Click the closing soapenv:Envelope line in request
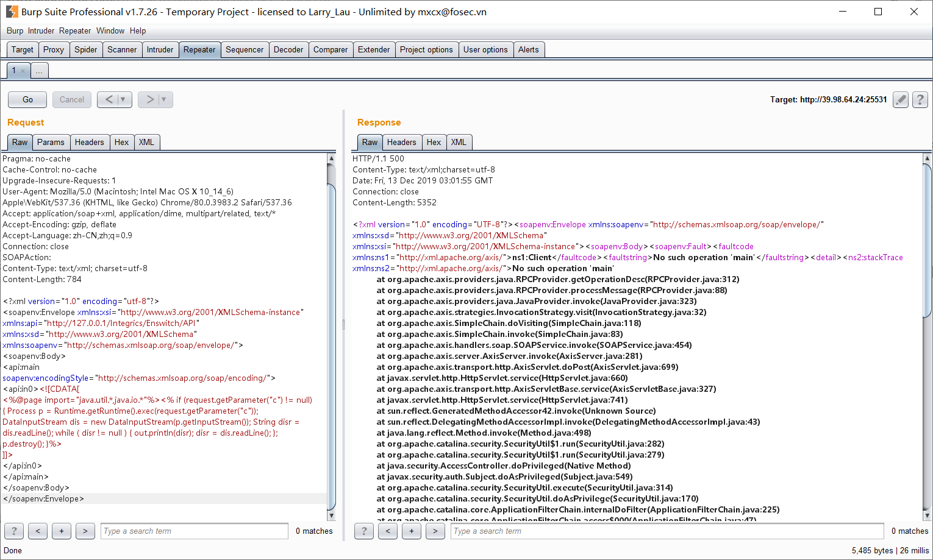Image resolution: width=933 pixels, height=560 pixels. click(x=44, y=499)
